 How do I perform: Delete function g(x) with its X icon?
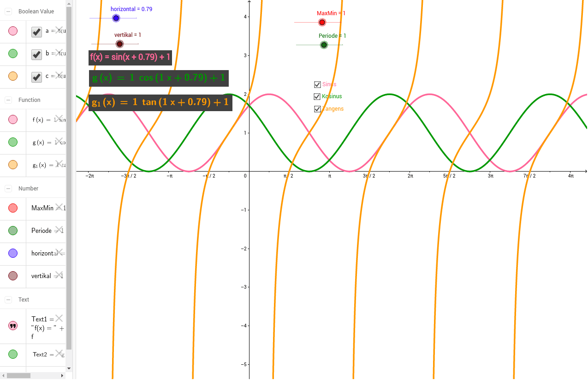pos(59,141)
